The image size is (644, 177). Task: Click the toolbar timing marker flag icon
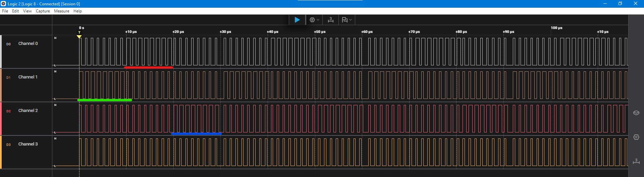coord(344,20)
